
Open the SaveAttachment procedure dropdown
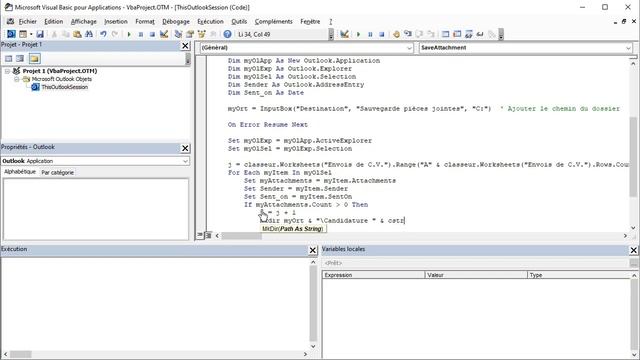[x=628, y=48]
